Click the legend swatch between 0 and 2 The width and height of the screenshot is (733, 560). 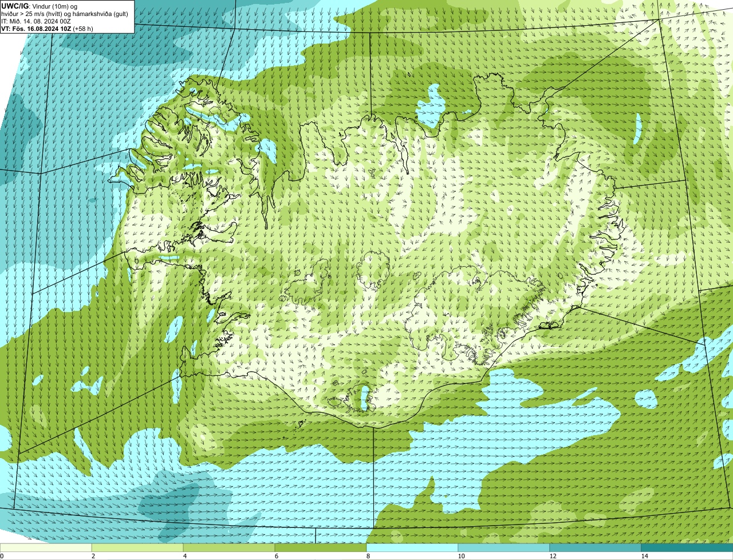[46, 547]
